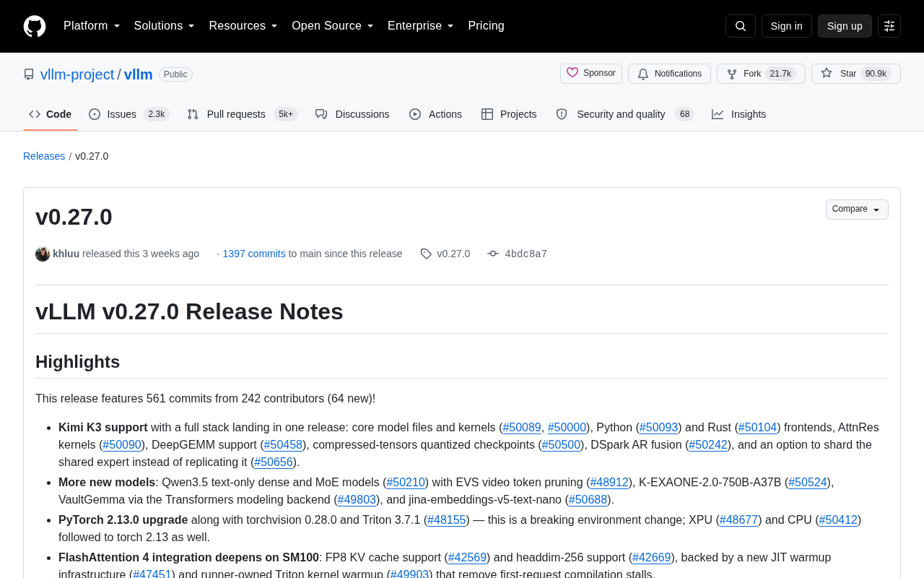The width and height of the screenshot is (924, 578).
Task: Click the Sponsor heart icon
Action: (572, 73)
